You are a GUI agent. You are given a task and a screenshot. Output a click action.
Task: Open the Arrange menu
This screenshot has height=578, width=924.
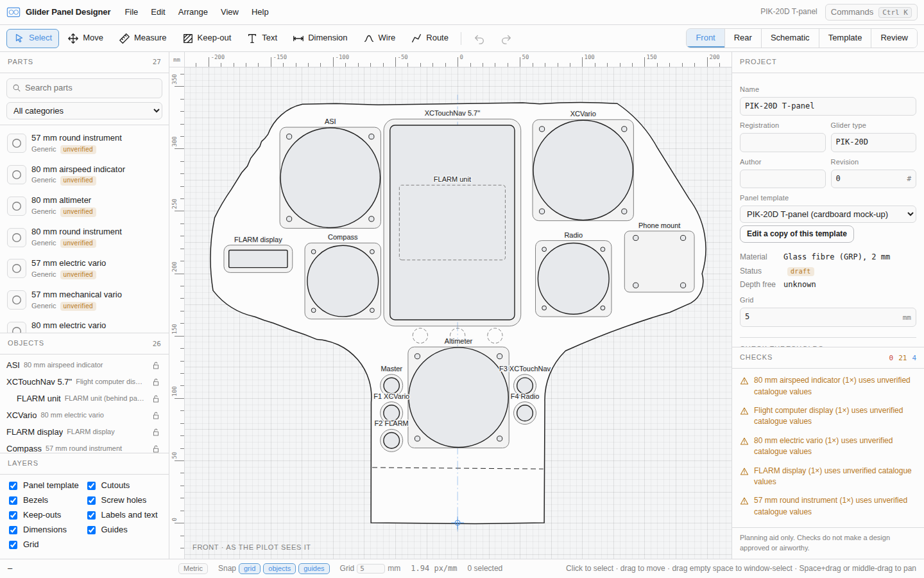click(x=193, y=12)
